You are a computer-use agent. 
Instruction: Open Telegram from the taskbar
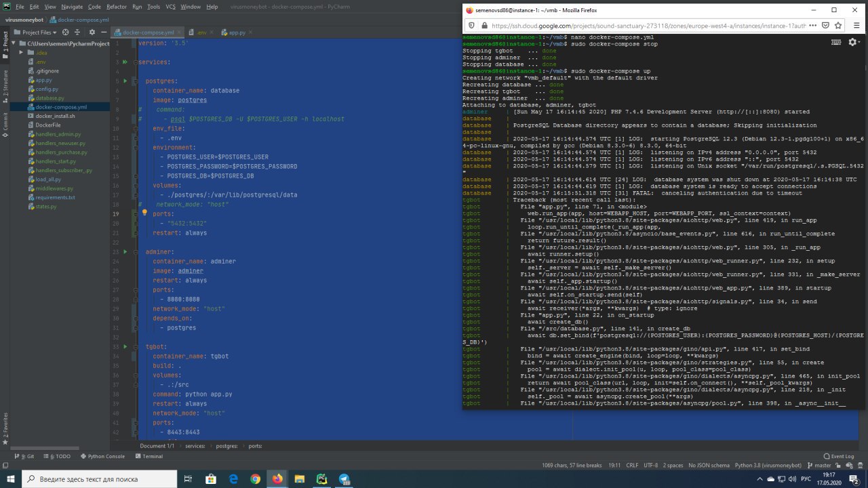pos(344,479)
